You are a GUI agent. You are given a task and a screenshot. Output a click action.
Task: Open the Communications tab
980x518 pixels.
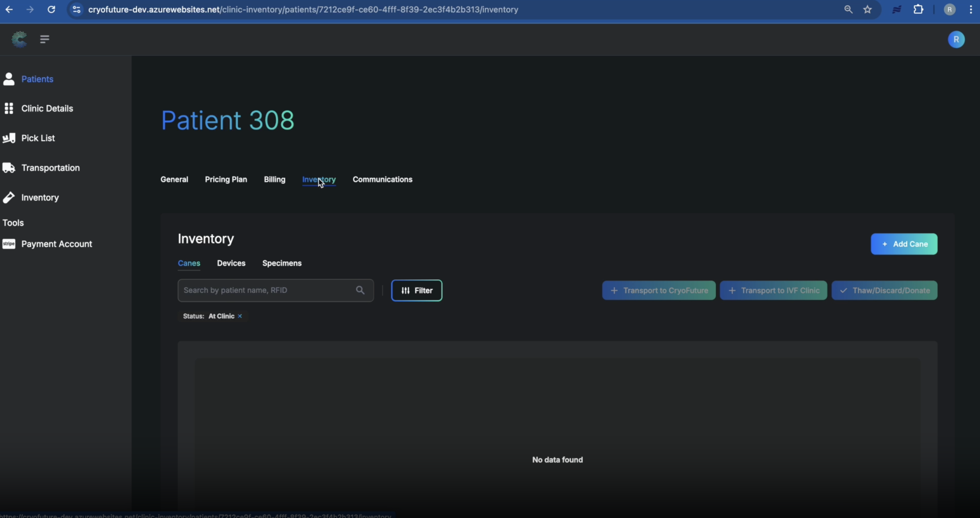(382, 180)
